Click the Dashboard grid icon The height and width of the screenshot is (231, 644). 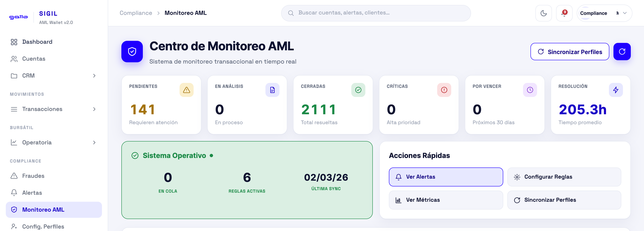(x=14, y=42)
